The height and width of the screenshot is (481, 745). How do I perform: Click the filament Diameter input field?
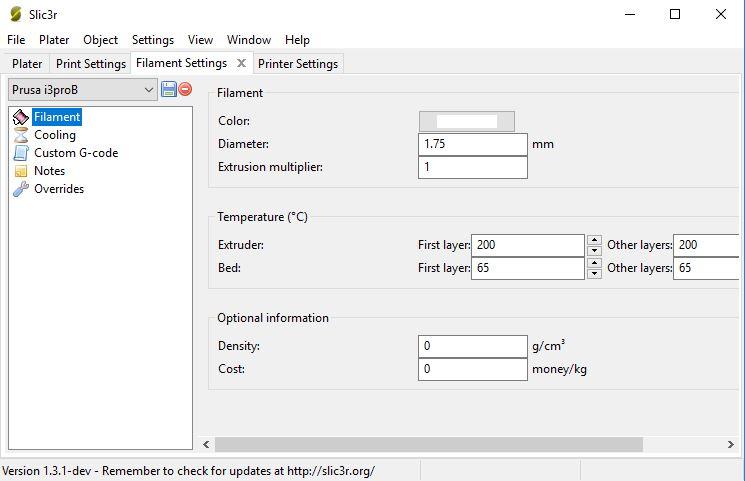click(472, 144)
